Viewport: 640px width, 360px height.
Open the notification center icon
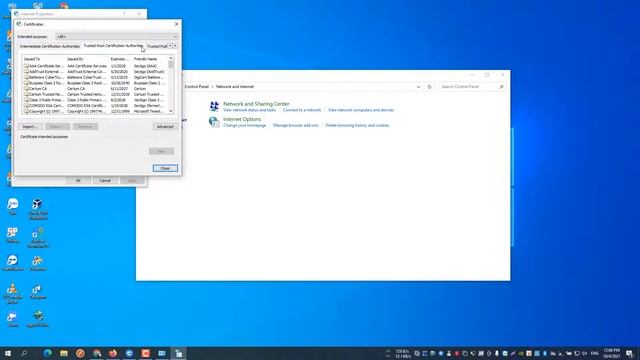pos(629,353)
